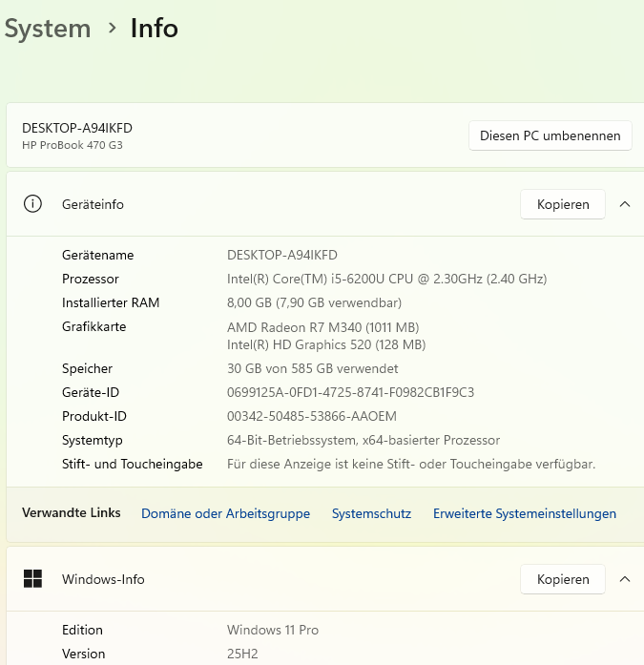
Task: Click the Info page title
Action: (155, 29)
